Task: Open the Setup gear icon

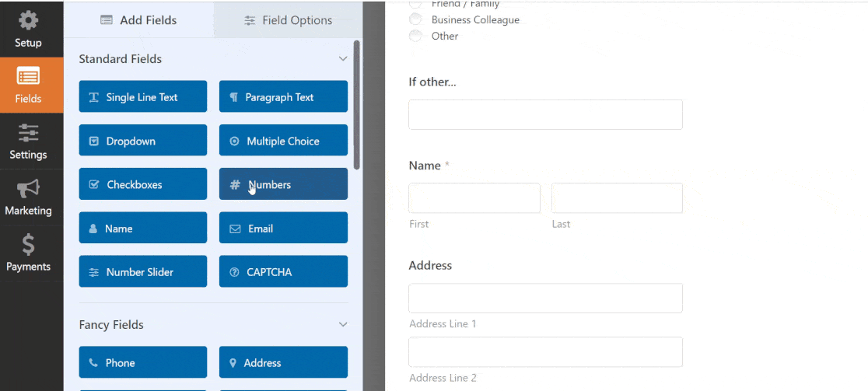Action: click(x=28, y=20)
